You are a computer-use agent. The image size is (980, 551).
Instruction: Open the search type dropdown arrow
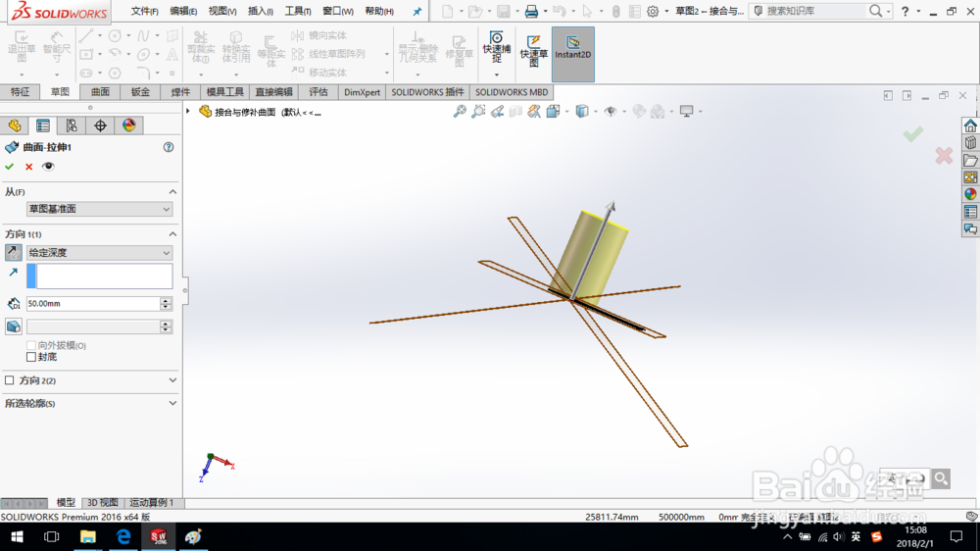click(x=888, y=11)
